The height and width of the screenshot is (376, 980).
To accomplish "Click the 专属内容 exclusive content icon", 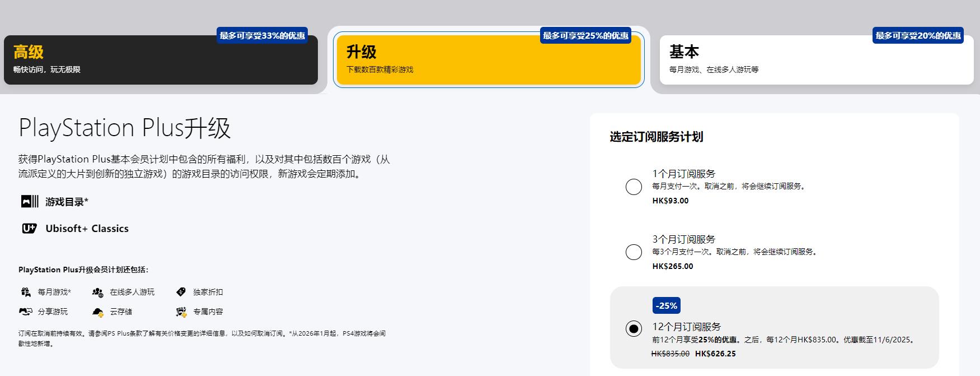I will [181, 312].
